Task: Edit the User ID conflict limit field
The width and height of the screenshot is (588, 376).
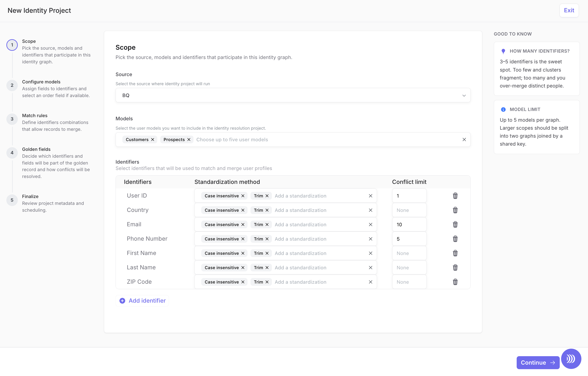Action: point(409,196)
